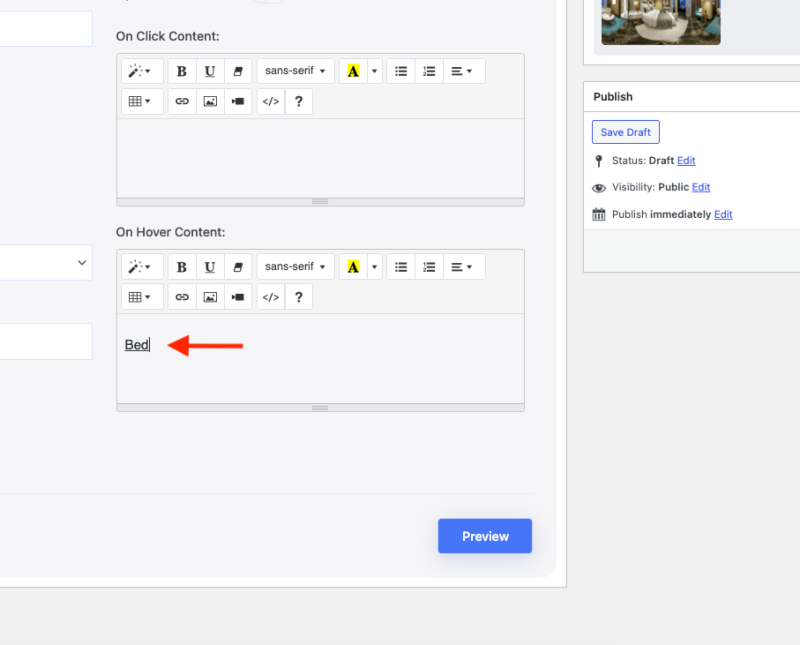
Task: Open paragraph alignment dropdown in On Click editor
Action: tap(464, 71)
